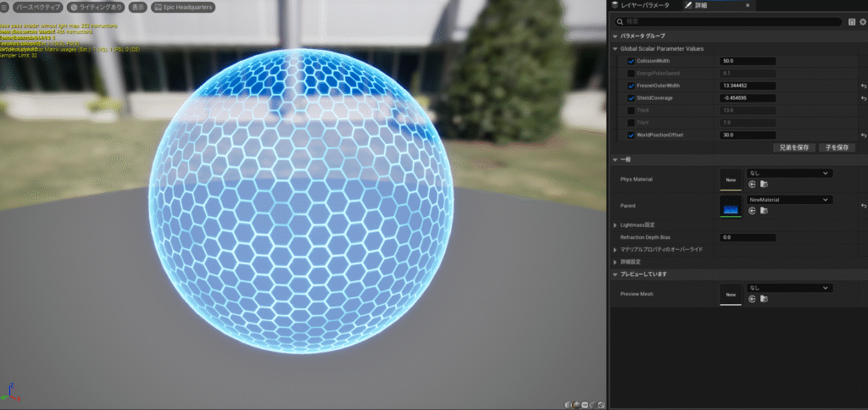
Task: Use selected asset for Phys Material
Action: pyautogui.click(x=752, y=185)
